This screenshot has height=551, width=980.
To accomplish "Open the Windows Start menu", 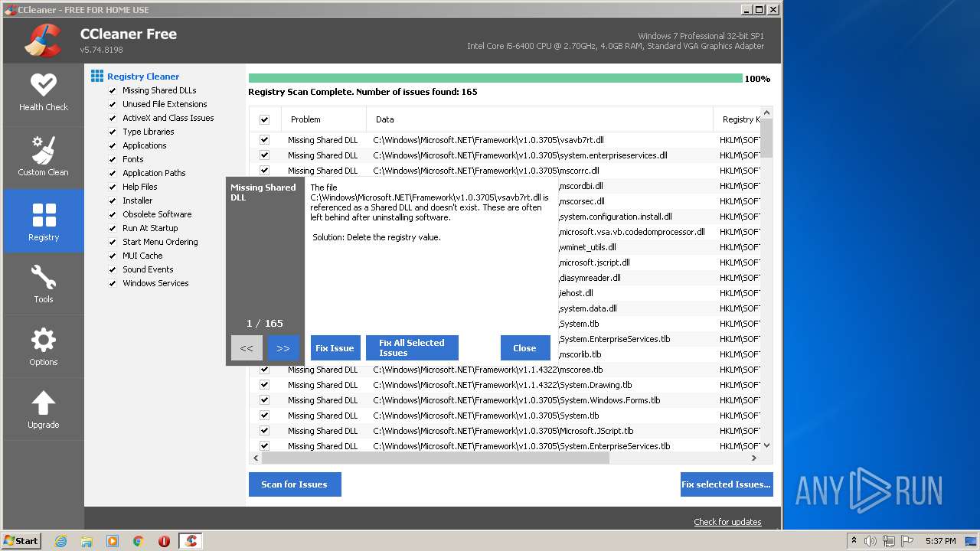I will (21, 541).
